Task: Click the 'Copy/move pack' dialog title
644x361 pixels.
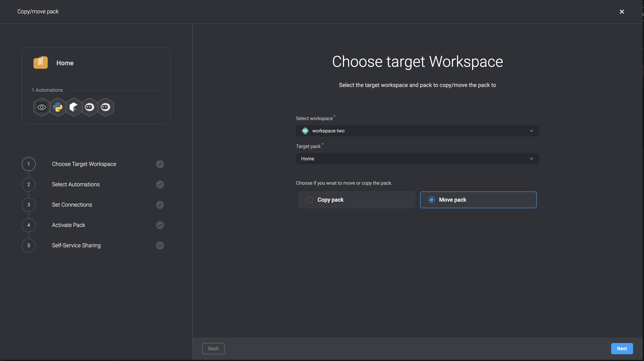Action: (38, 12)
